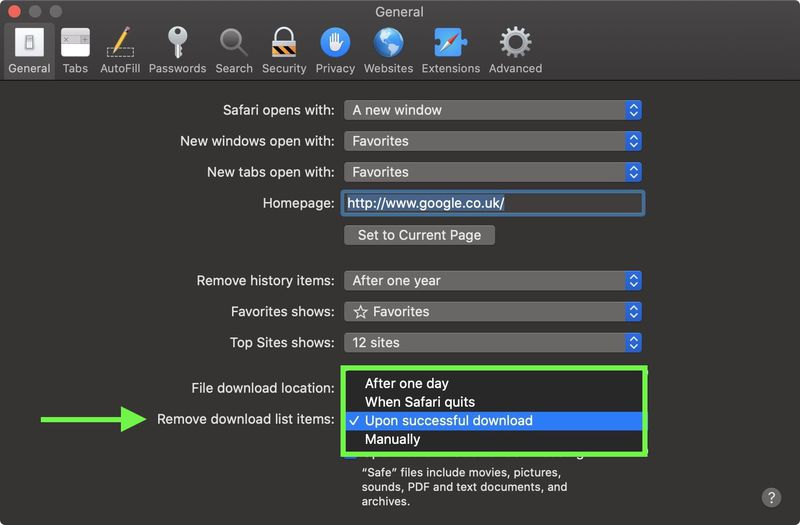Open the Extensions puzzle preferences pane
Viewport: 800px width, 525px height.
coord(451,51)
